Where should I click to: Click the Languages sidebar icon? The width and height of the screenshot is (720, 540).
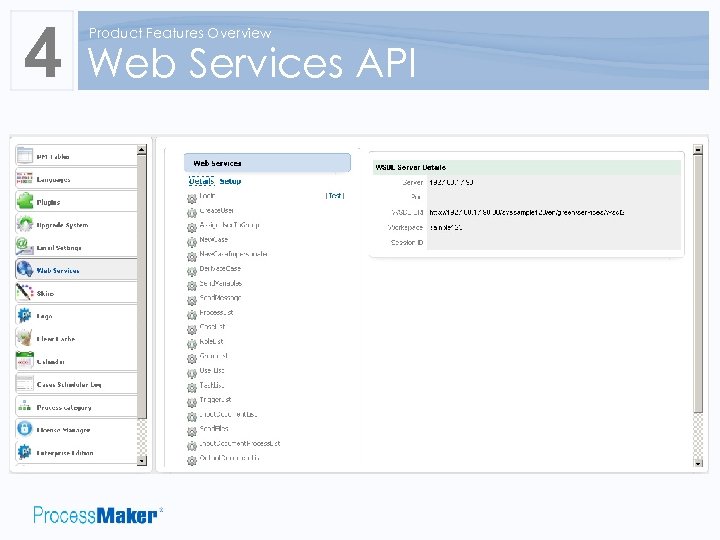[x=24, y=178]
